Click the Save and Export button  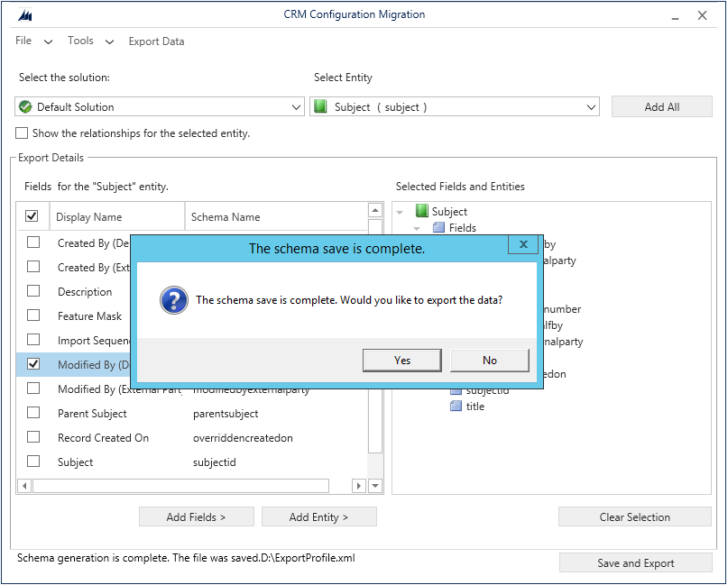click(636, 562)
